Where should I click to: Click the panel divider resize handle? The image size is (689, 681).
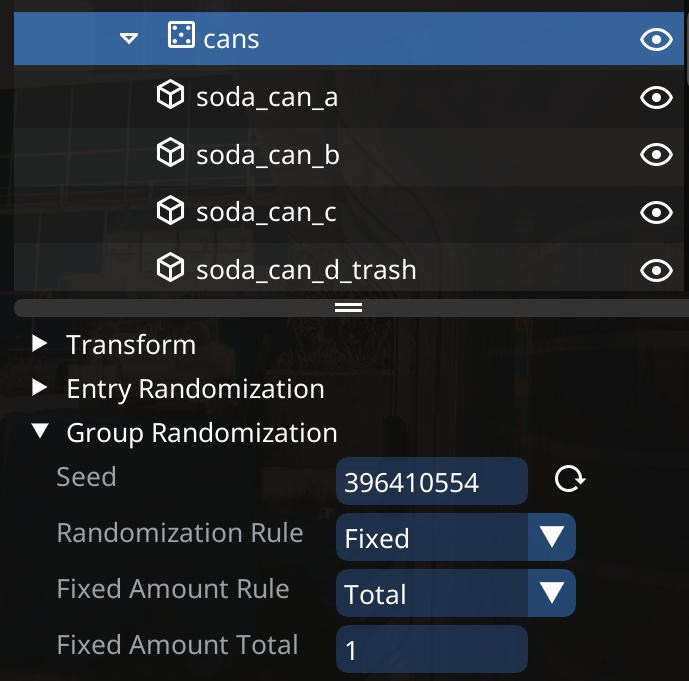click(x=348, y=307)
